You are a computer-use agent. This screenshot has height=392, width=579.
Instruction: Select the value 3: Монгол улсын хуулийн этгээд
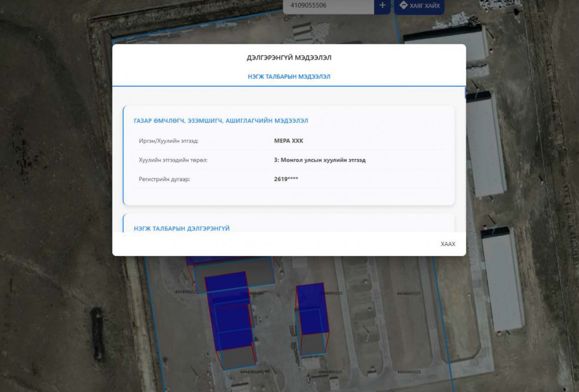pos(320,160)
